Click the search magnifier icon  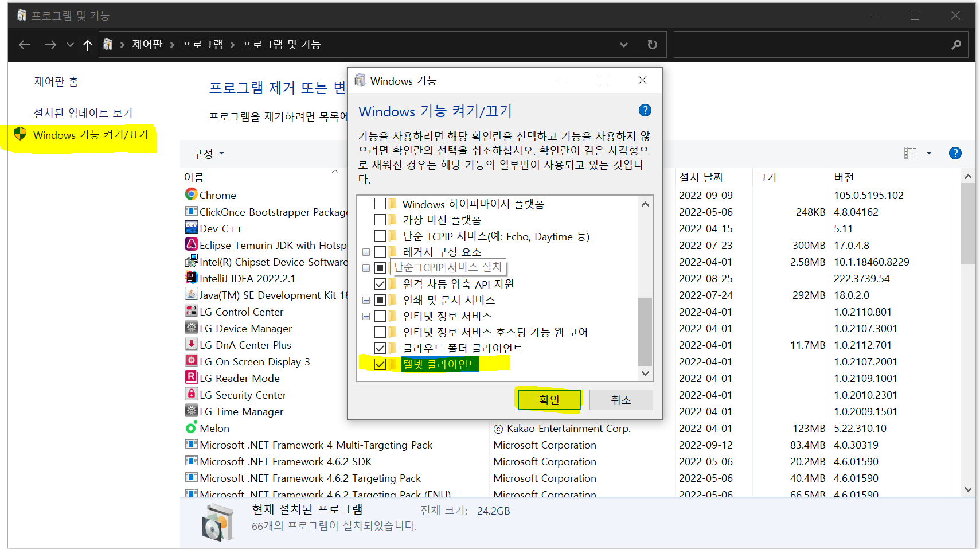point(956,45)
